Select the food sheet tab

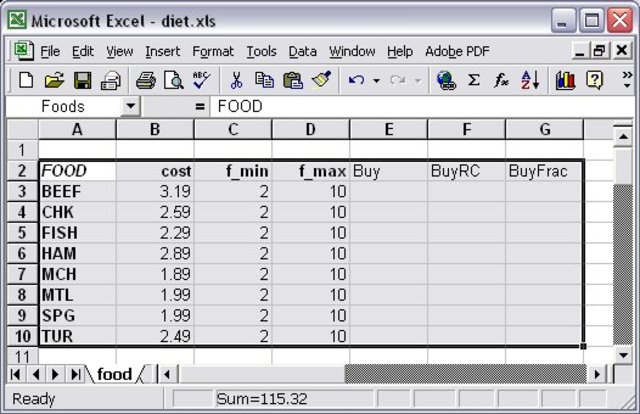114,374
